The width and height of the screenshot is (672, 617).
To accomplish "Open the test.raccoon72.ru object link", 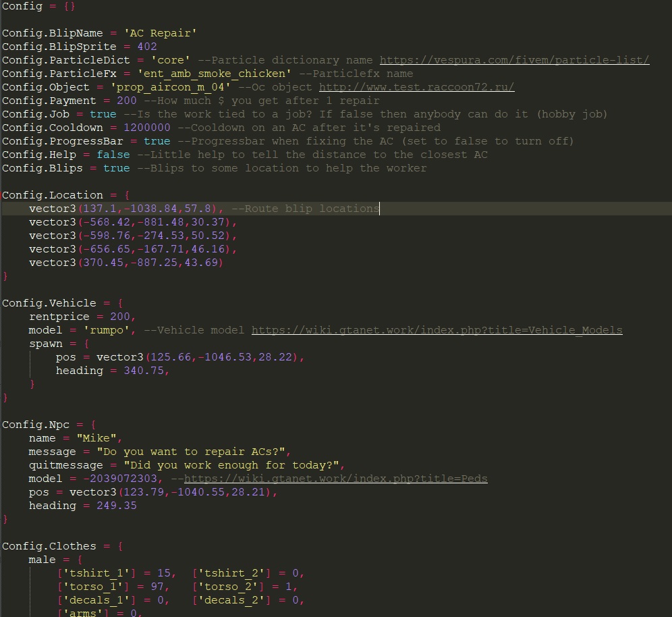I will [416, 87].
